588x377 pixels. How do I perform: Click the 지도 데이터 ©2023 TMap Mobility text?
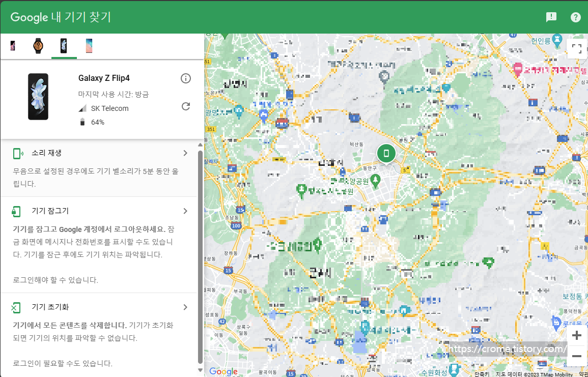click(534, 374)
